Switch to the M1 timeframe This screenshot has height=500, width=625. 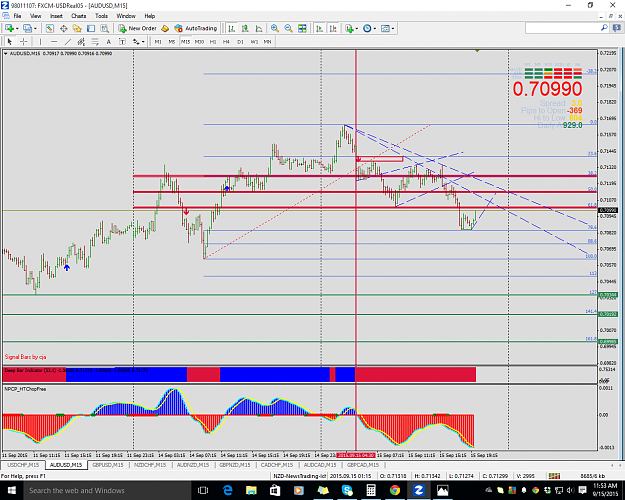[x=158, y=41]
